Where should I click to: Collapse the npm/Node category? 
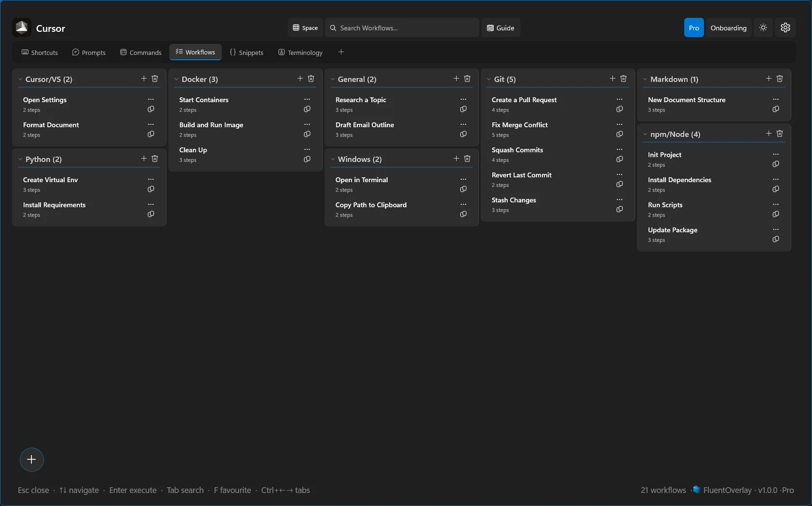point(645,134)
